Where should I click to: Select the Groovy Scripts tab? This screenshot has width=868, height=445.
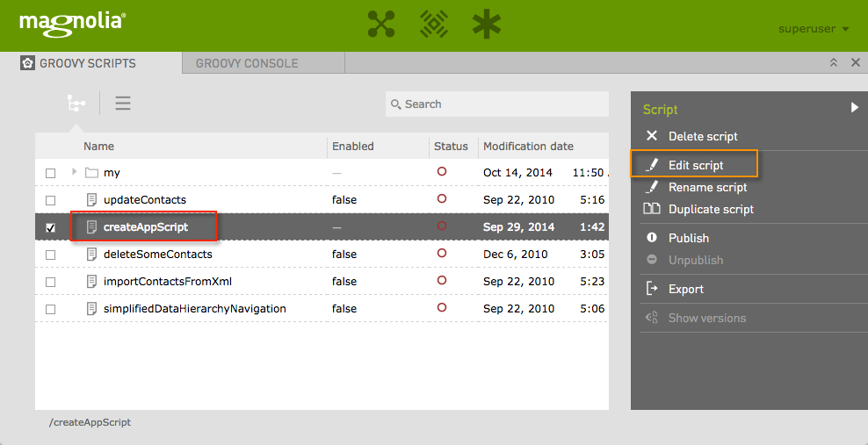[x=87, y=63]
